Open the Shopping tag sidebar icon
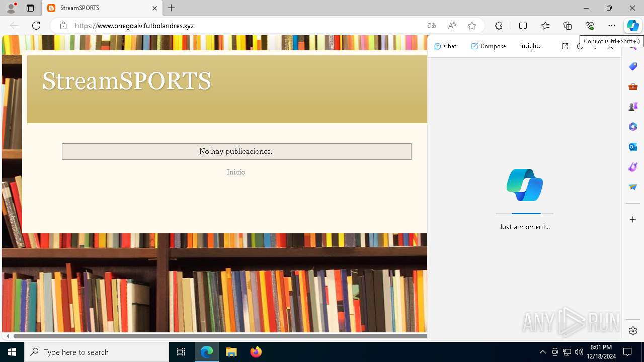 pos(633,66)
